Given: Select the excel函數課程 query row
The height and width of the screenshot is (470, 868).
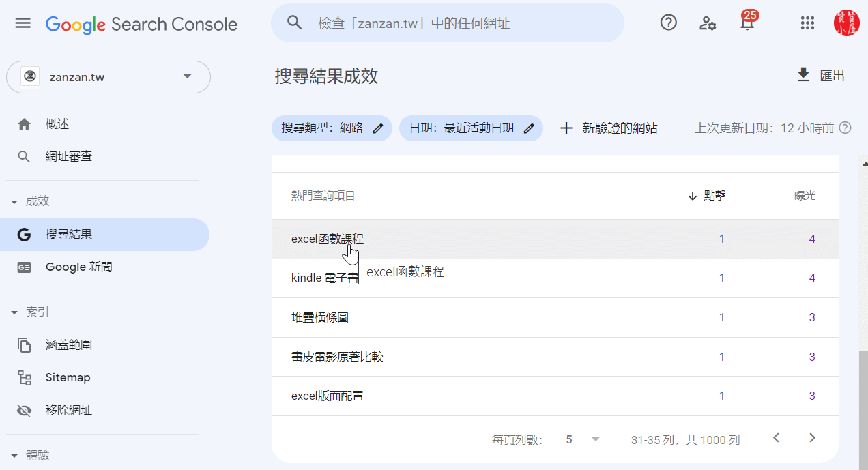Looking at the screenshot, I should pos(555,239).
